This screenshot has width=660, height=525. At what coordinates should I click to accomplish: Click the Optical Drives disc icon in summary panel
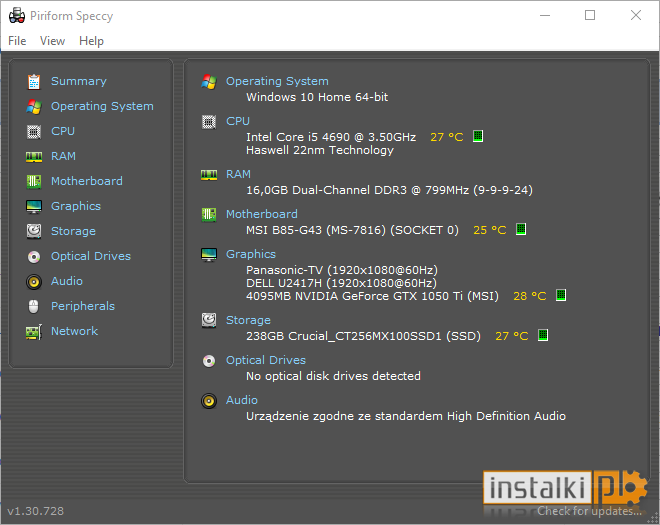(209, 361)
